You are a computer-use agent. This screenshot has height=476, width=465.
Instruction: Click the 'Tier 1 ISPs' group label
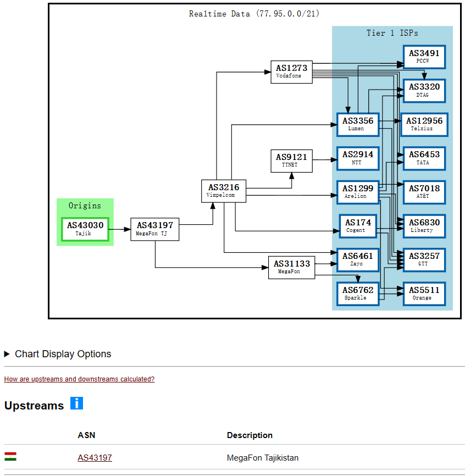[392, 33]
